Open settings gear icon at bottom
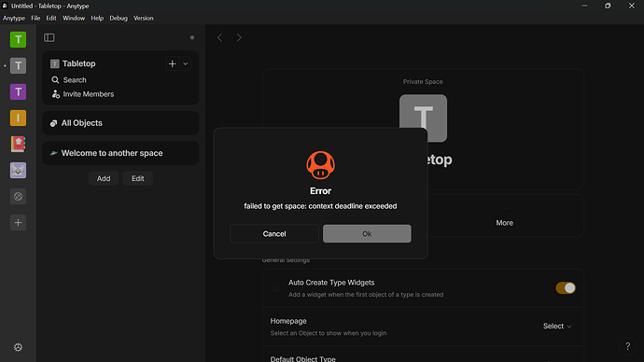The height and width of the screenshot is (362, 644). (x=18, y=347)
